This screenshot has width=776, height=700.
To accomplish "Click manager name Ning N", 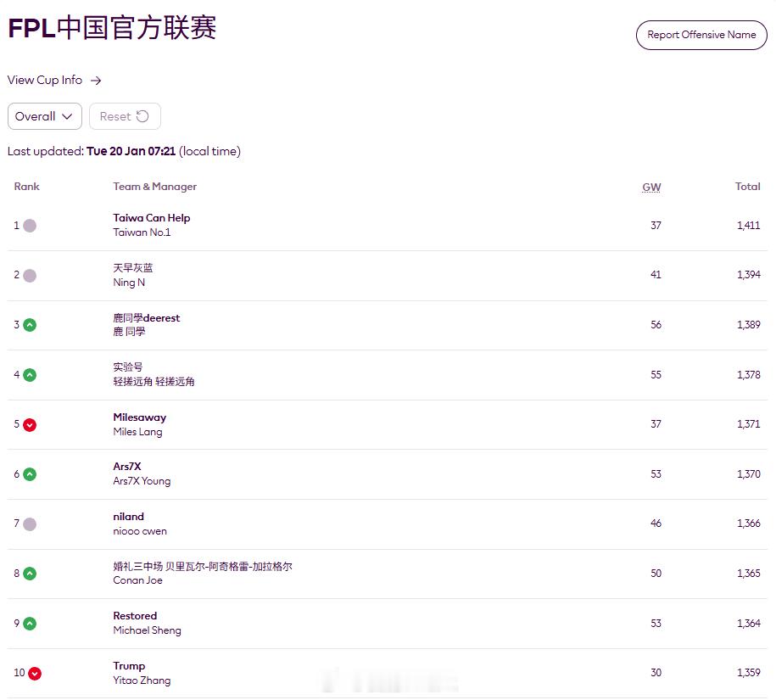I will coord(128,283).
